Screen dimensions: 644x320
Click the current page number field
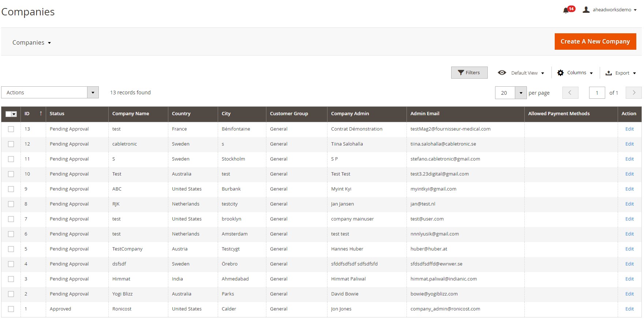click(597, 93)
